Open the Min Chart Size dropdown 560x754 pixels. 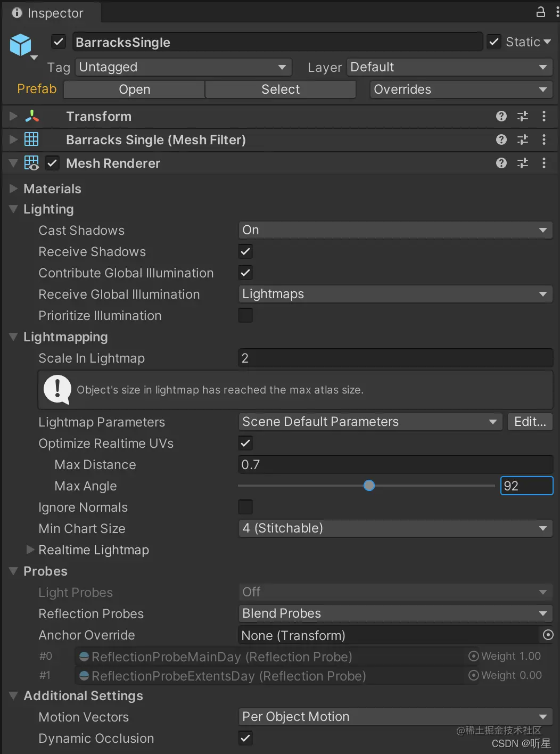pyautogui.click(x=395, y=528)
